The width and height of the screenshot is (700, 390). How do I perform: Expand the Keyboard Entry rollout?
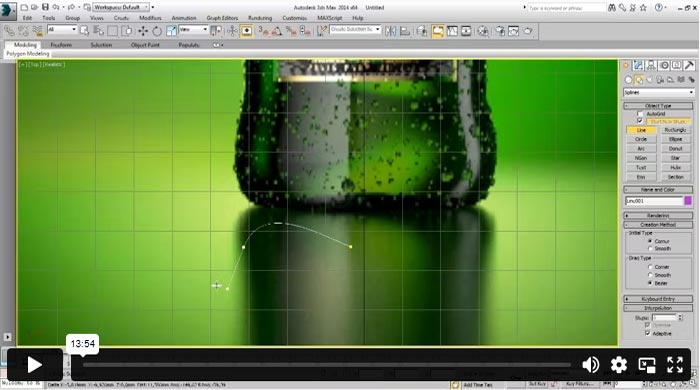658,299
